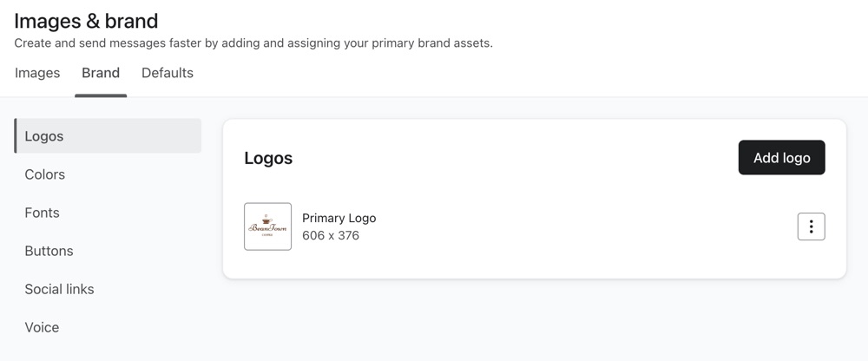Click the Primary Logo name text
This screenshot has height=361, width=868.
339,218
